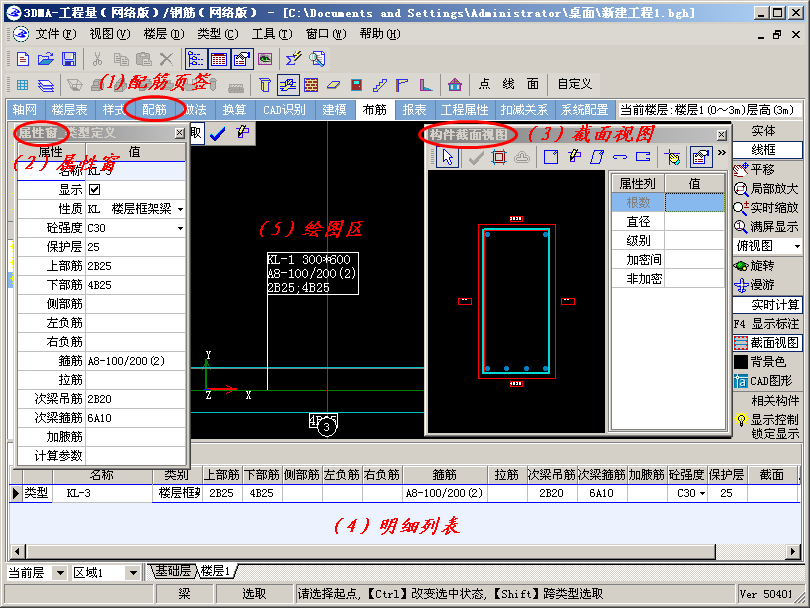Screen dimensions: 810x608
Task: Open the 当前层 dropdown at bottom
Action: 60,573
